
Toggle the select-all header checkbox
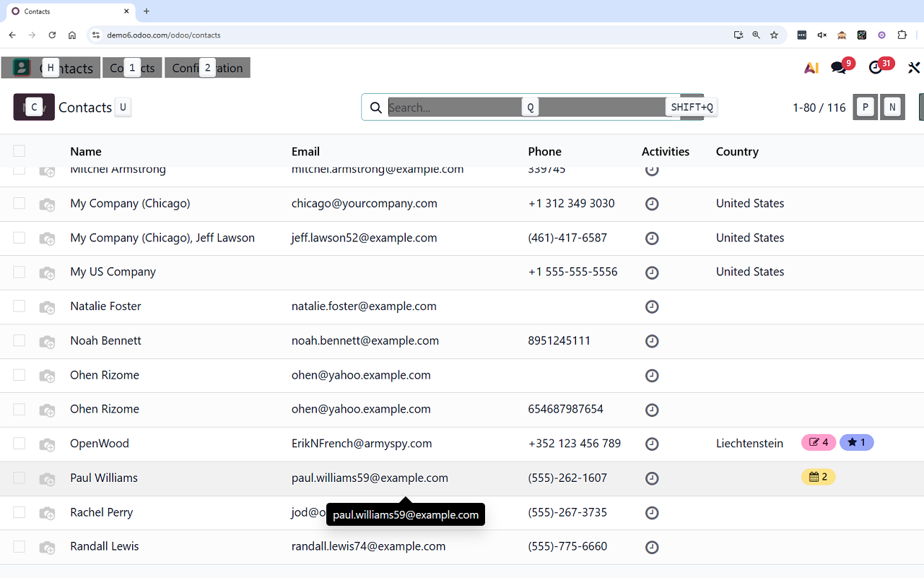pos(19,151)
